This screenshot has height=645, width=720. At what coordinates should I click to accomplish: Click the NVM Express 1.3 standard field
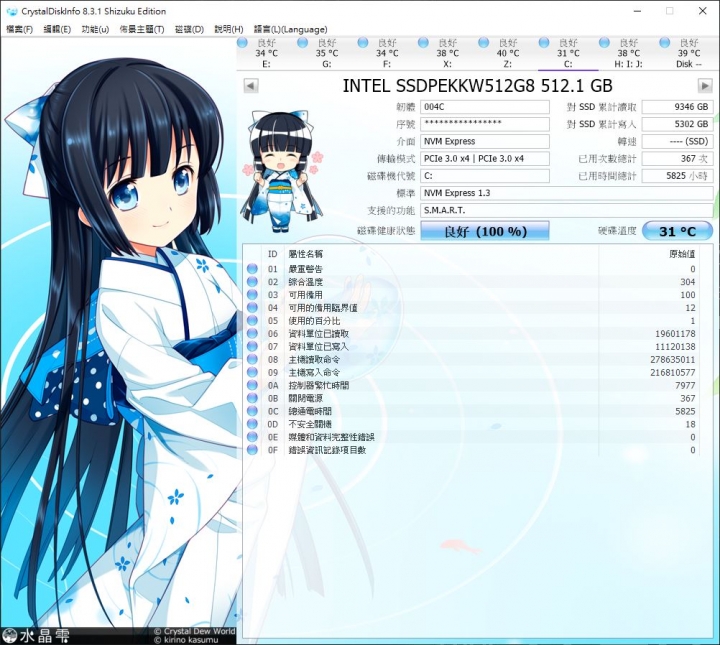tap(567, 193)
